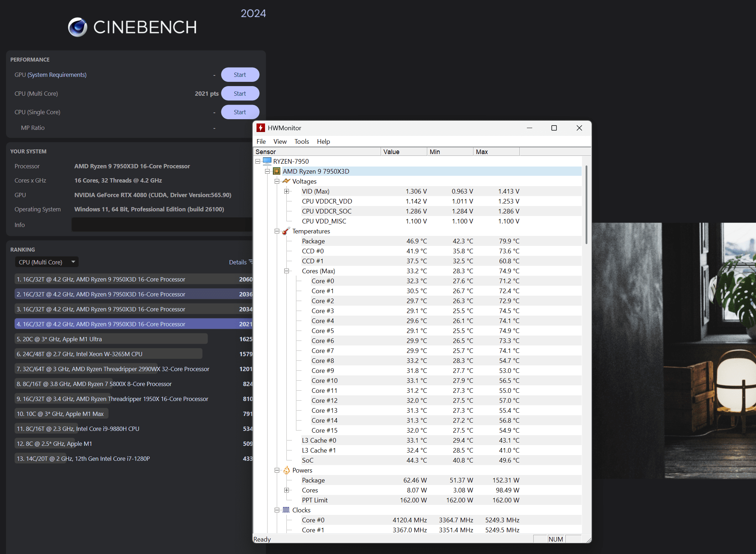Click the Powers flame icon
This screenshot has height=554, width=756.
point(286,470)
